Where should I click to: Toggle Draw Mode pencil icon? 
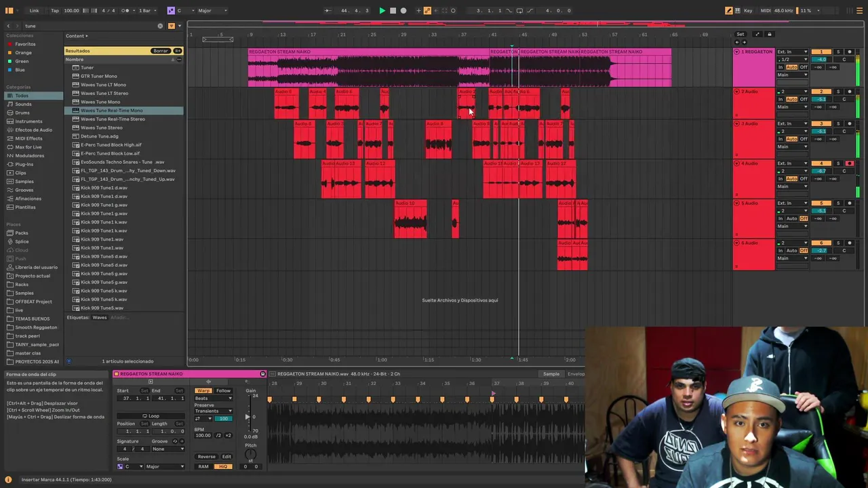pos(728,10)
